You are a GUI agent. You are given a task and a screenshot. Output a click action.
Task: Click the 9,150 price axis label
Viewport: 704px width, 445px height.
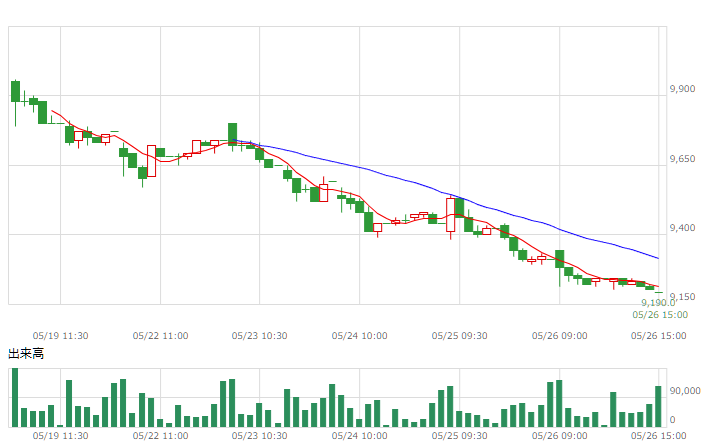(x=683, y=296)
